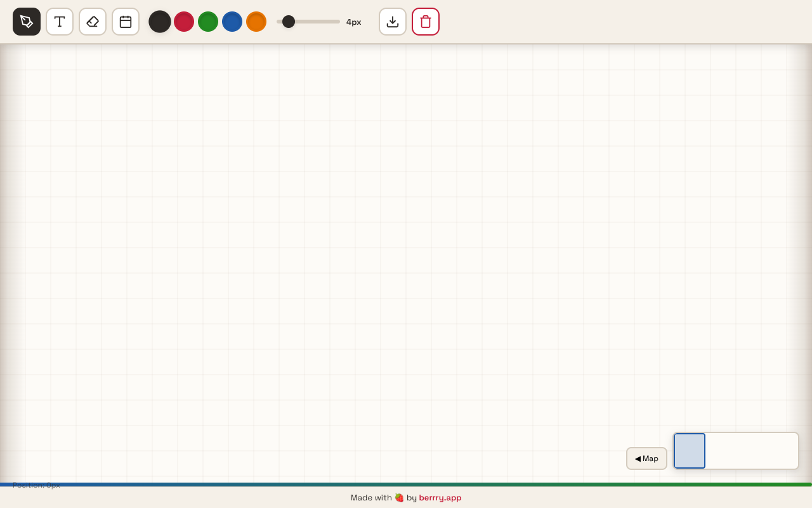This screenshot has height=508, width=812.
Task: Jump to the far right of the minimap
Action: point(792,451)
